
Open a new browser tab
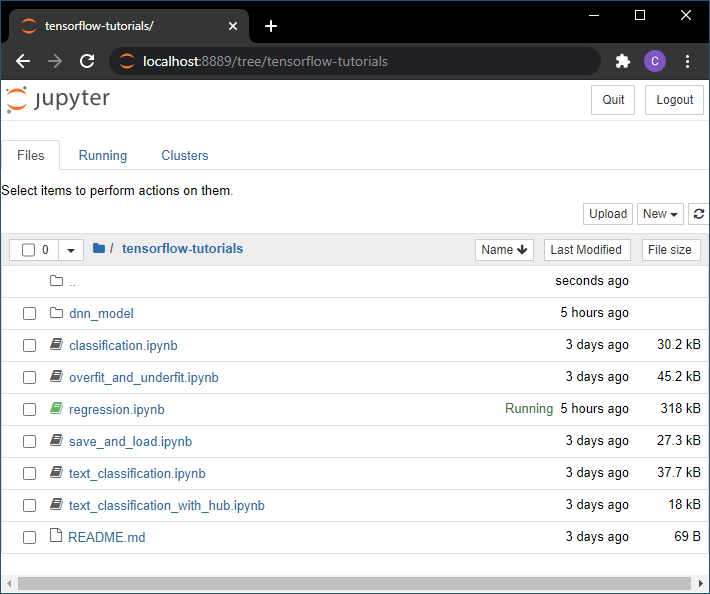click(x=271, y=26)
